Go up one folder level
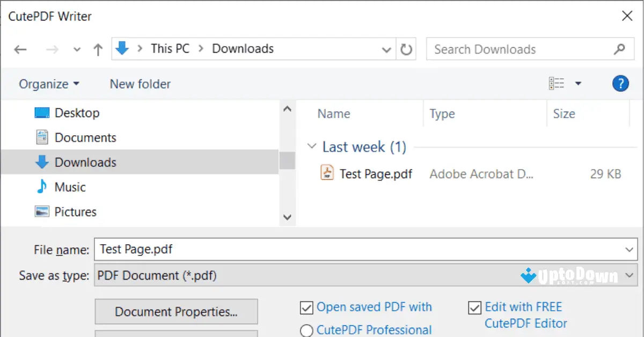 point(97,49)
